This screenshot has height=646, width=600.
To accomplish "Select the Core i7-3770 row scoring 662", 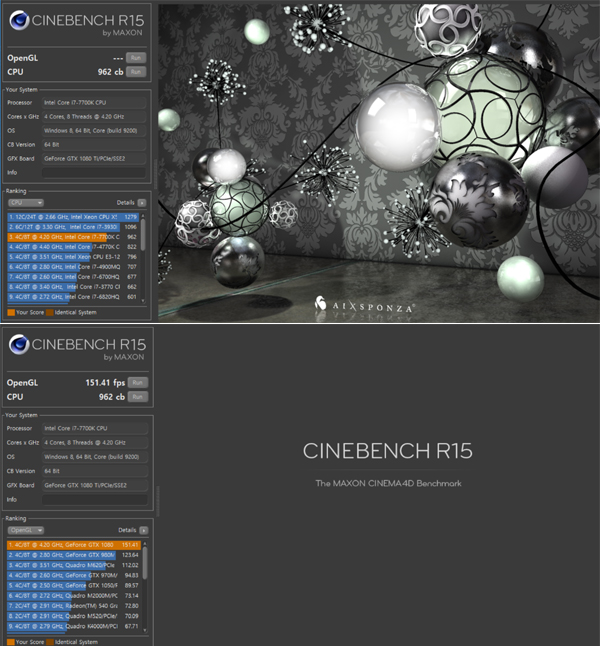I will click(x=73, y=287).
